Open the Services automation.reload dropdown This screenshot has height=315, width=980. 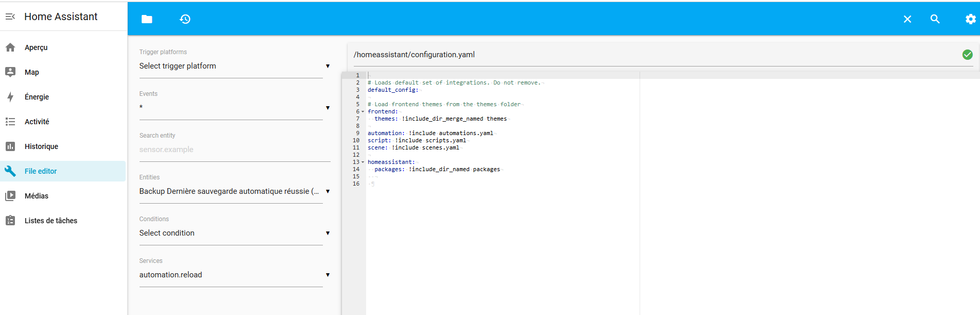pos(234,275)
